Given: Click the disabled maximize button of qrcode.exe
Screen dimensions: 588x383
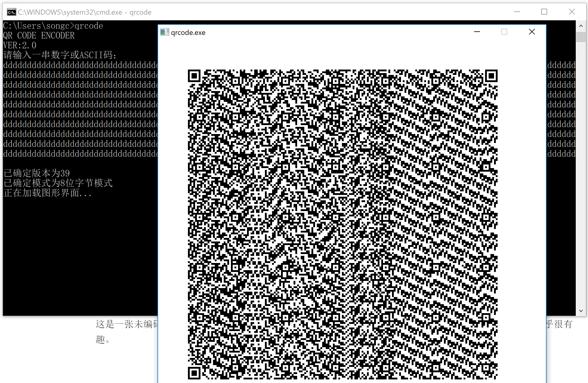Looking at the screenshot, I should (x=504, y=32).
